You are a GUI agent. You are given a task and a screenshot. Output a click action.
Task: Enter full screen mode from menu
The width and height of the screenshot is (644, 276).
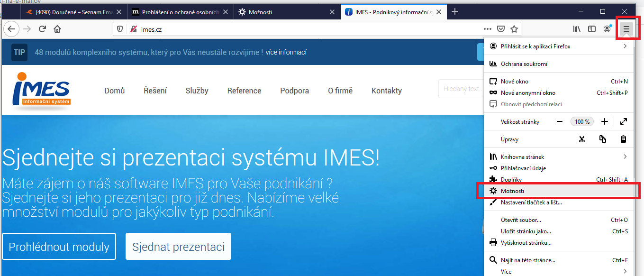coord(624,121)
